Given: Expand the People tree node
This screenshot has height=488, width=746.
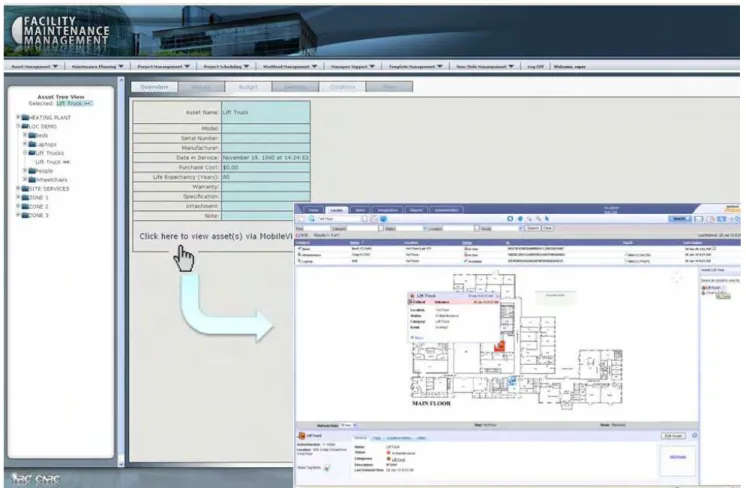Looking at the screenshot, I should [25, 170].
